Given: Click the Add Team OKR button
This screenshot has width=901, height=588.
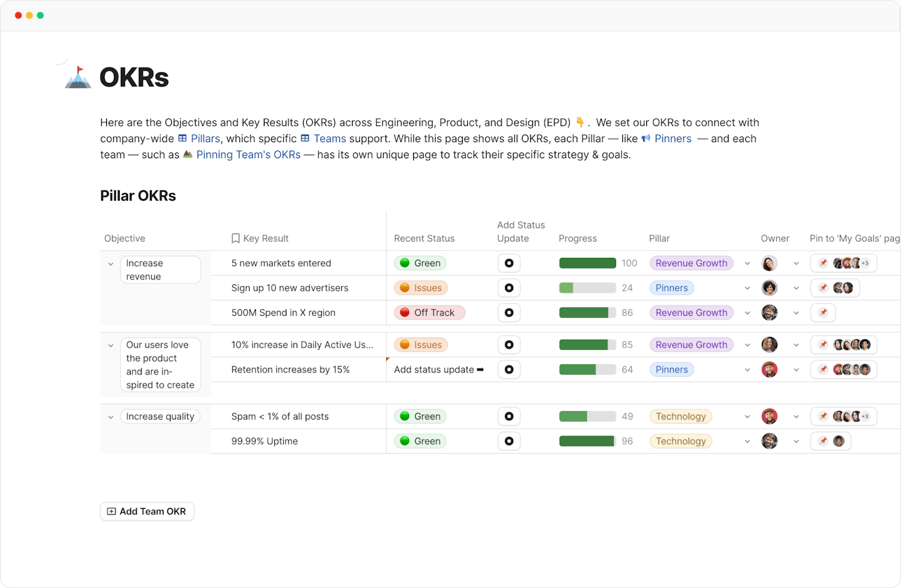Looking at the screenshot, I should click(x=147, y=511).
